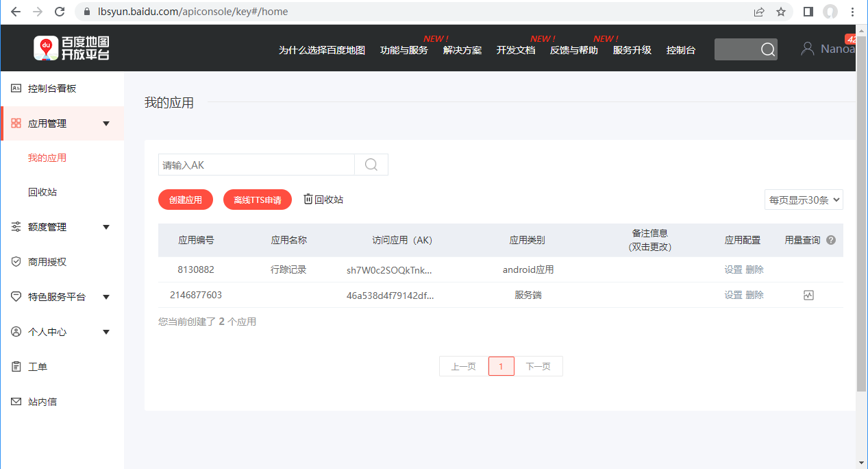The height and width of the screenshot is (469, 868).
Task: Click the 工单 clipboard icon
Action: pyautogui.click(x=16, y=367)
